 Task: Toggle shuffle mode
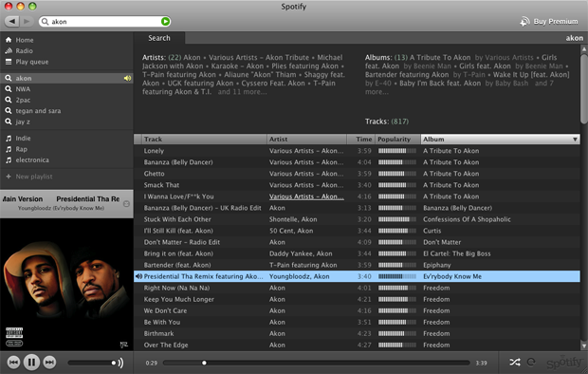point(514,362)
